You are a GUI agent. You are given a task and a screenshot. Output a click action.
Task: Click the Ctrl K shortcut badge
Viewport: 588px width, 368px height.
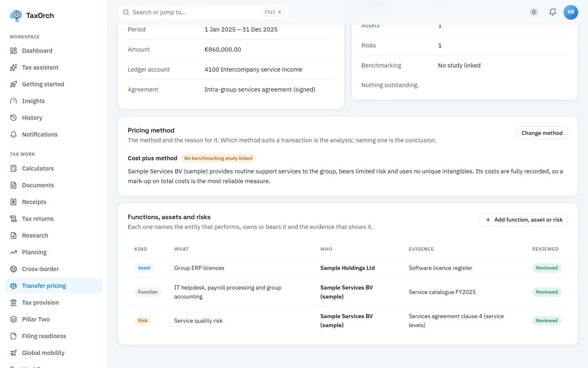(x=273, y=12)
